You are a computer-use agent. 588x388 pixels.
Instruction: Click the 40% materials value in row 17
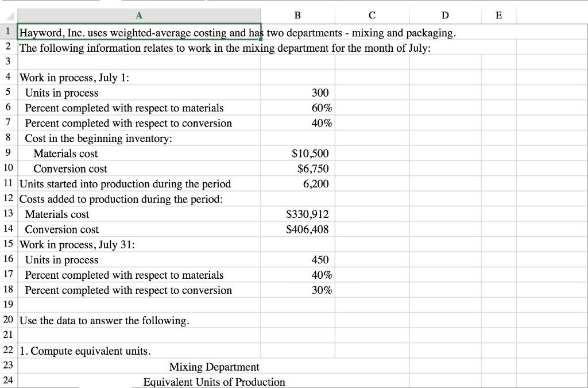298,275
